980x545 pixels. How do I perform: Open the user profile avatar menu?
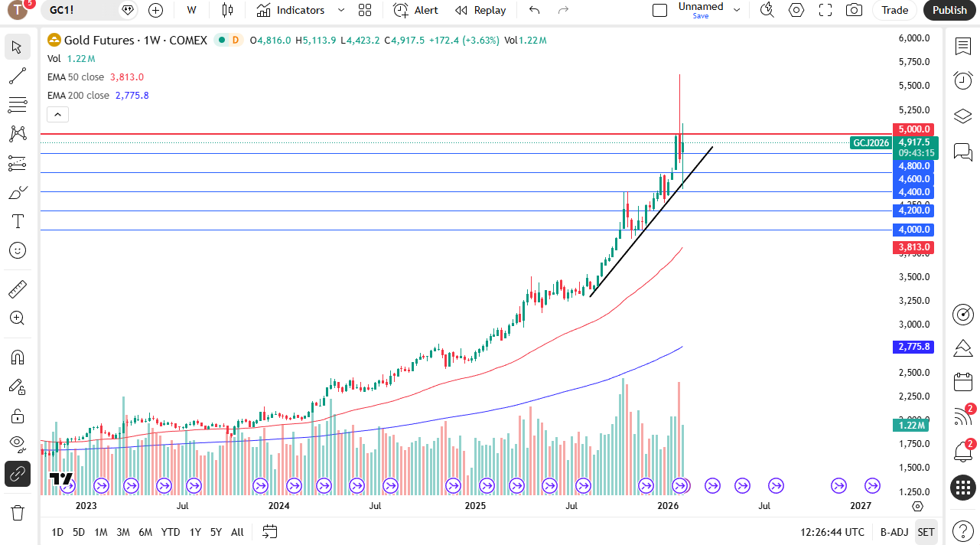(18, 10)
